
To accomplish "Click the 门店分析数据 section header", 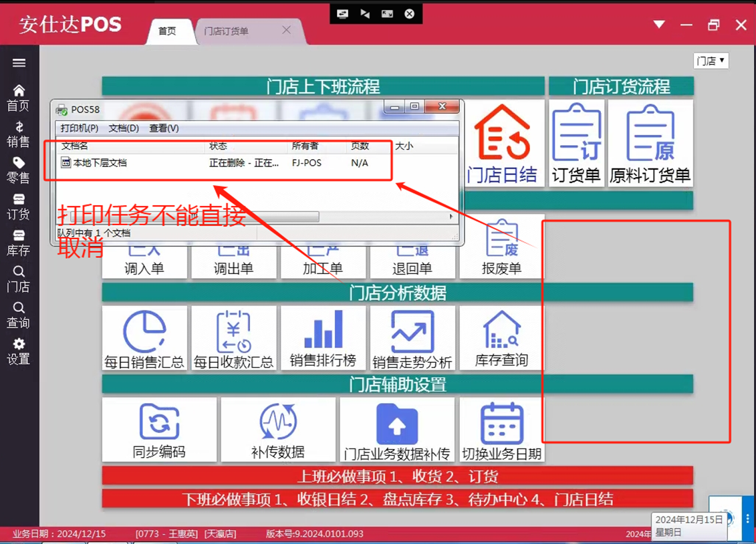I will tap(397, 293).
